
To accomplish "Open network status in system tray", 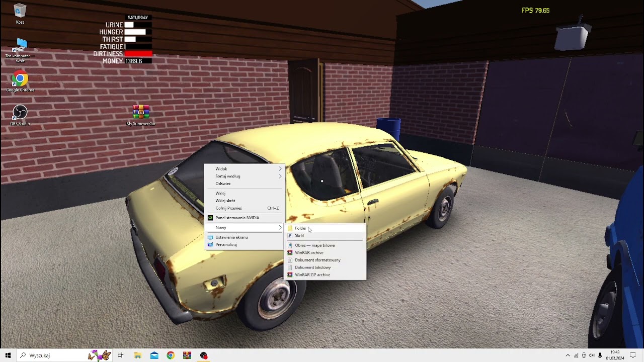I will [x=576, y=355].
